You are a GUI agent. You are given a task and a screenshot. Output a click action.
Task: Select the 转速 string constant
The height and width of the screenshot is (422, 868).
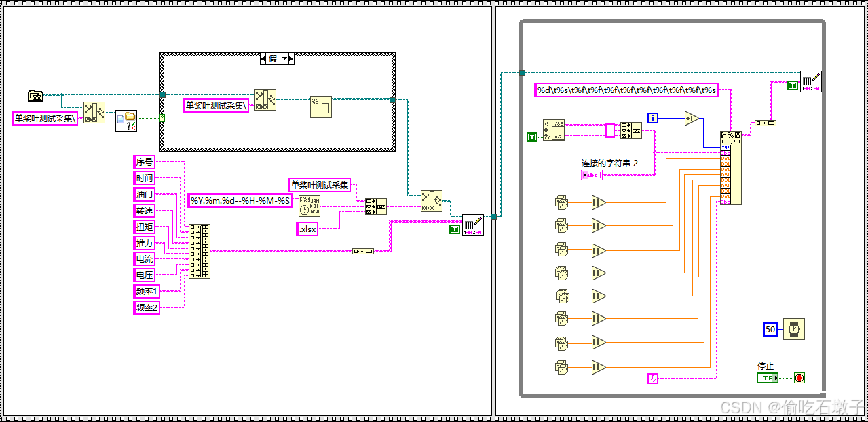pyautogui.click(x=145, y=210)
